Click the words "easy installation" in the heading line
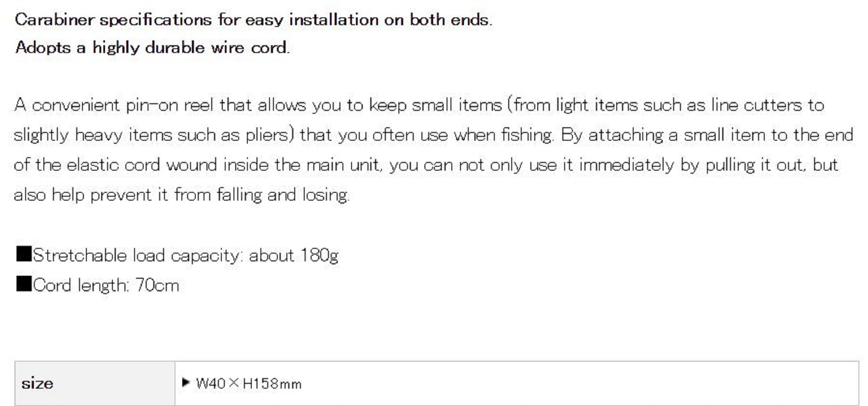 [312, 20]
